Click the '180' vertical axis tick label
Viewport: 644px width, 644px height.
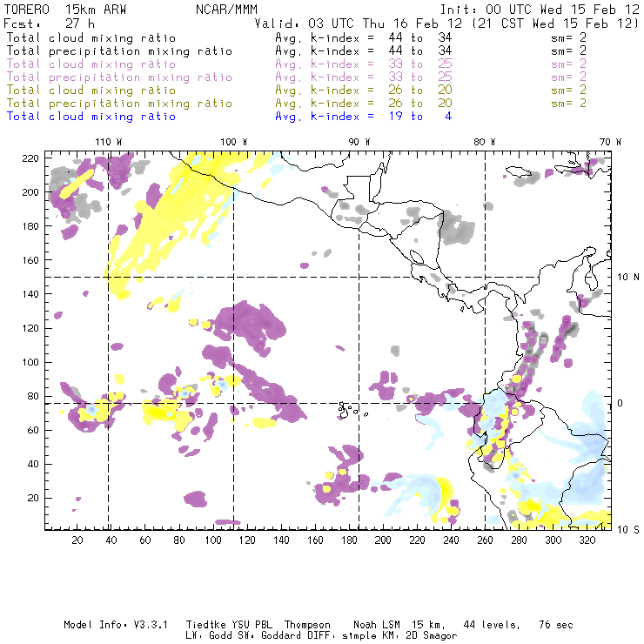pyautogui.click(x=30, y=226)
